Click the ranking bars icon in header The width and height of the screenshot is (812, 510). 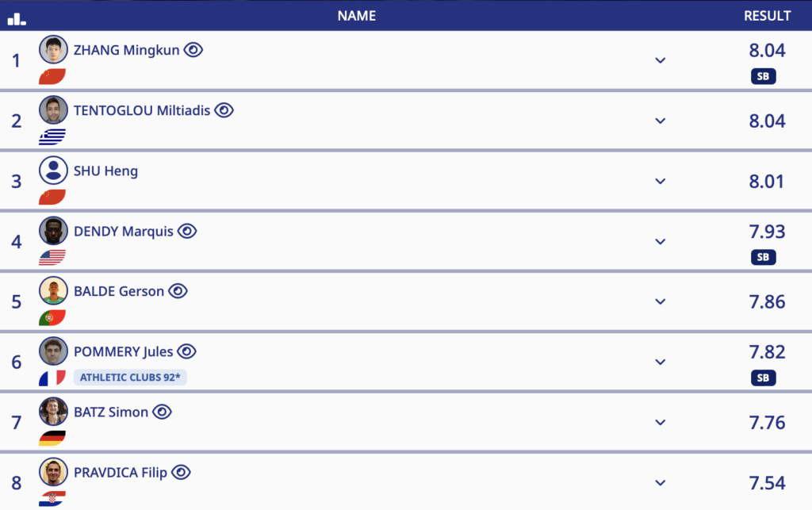(x=17, y=17)
